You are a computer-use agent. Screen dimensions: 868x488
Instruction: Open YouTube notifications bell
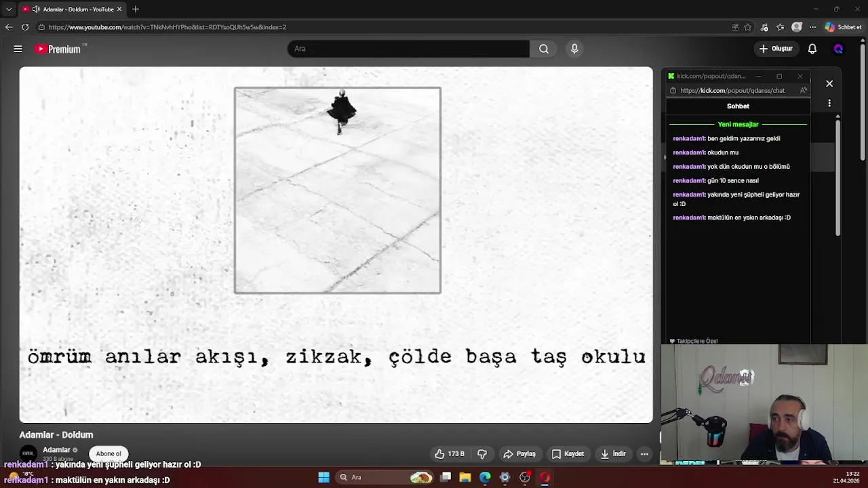(812, 49)
